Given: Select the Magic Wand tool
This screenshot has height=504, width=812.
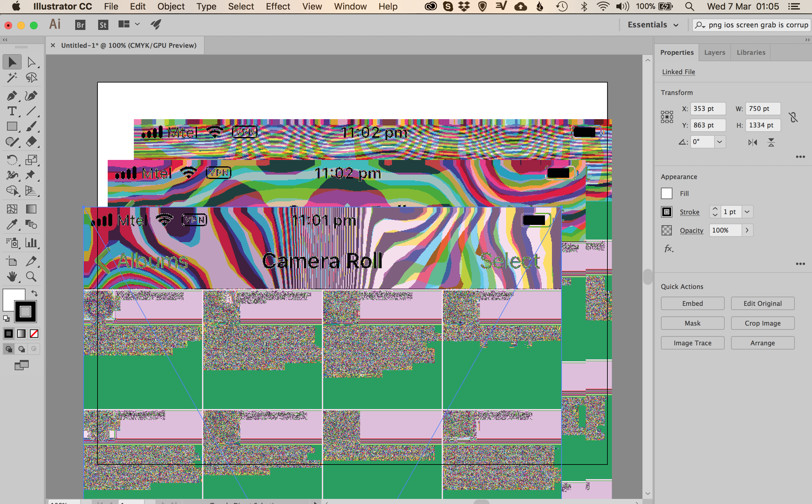Looking at the screenshot, I should (x=12, y=78).
